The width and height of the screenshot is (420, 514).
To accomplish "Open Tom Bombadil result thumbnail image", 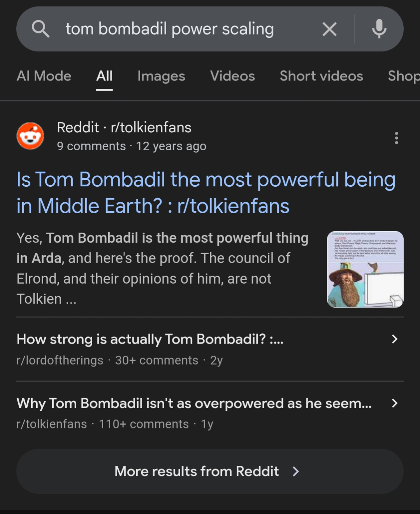I will click(x=365, y=269).
